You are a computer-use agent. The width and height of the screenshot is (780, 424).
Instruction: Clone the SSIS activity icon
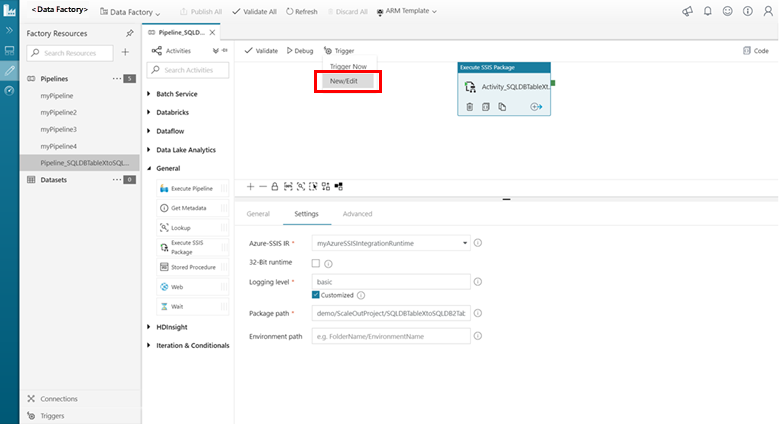pyautogui.click(x=502, y=106)
